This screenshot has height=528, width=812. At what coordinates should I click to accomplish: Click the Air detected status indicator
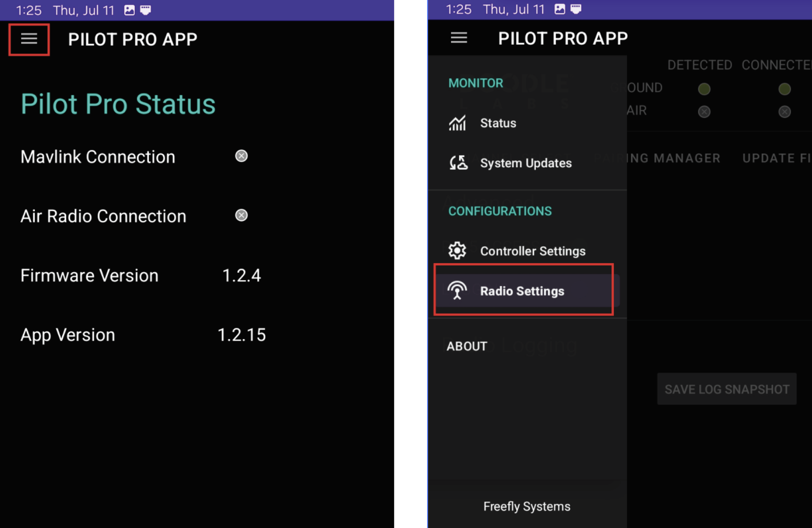point(704,112)
